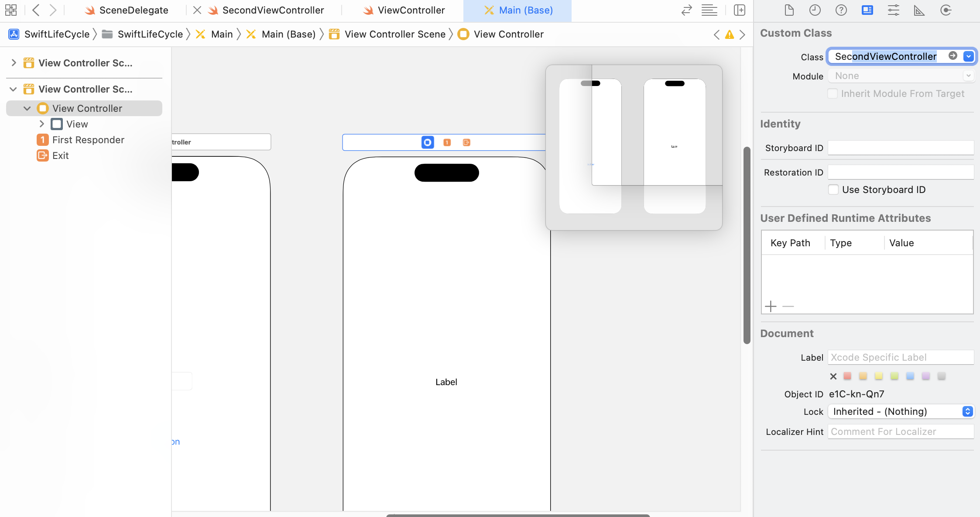Screen dimensions: 980x517
Task: Toggle Inherit Module From Target checkbox
Action: click(833, 93)
